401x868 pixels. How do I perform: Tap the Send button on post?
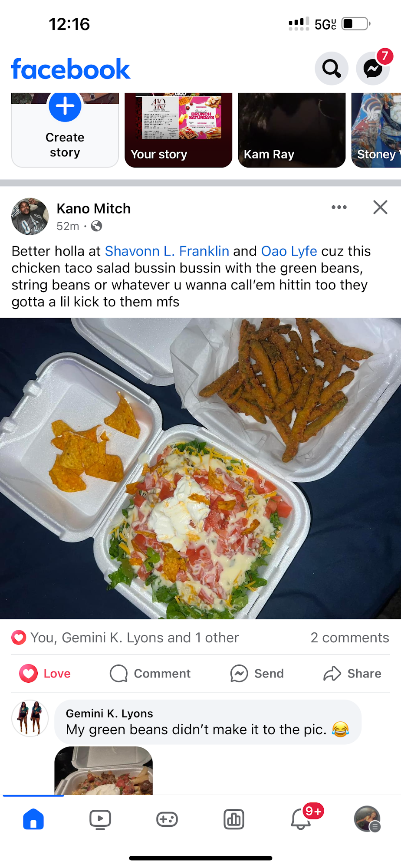pyautogui.click(x=257, y=674)
